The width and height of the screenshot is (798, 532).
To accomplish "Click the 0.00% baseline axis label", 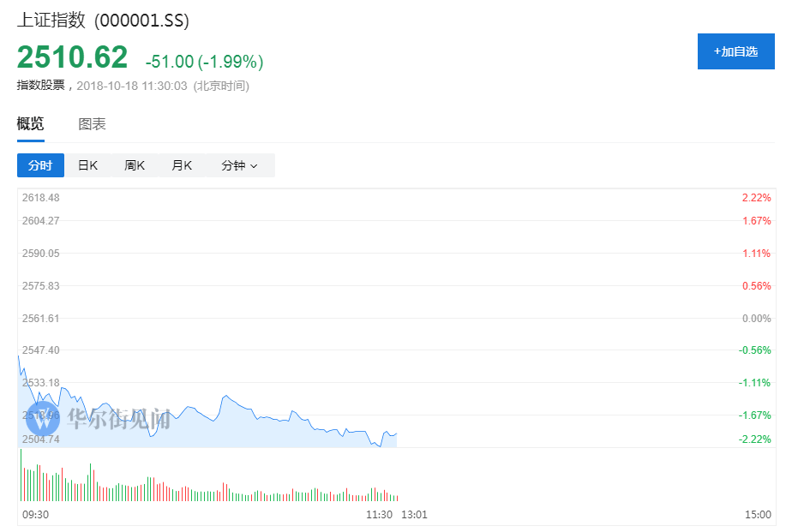I will [x=756, y=318].
